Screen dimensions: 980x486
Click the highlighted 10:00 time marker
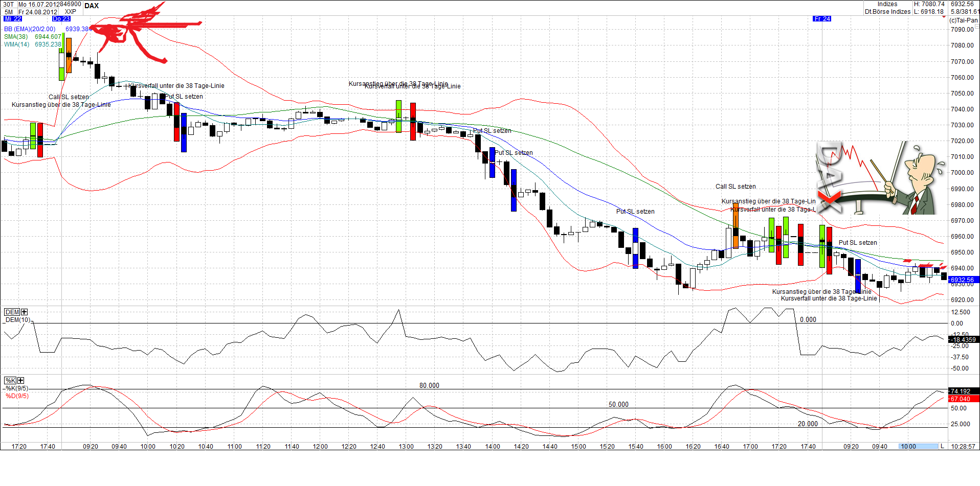[919, 447]
